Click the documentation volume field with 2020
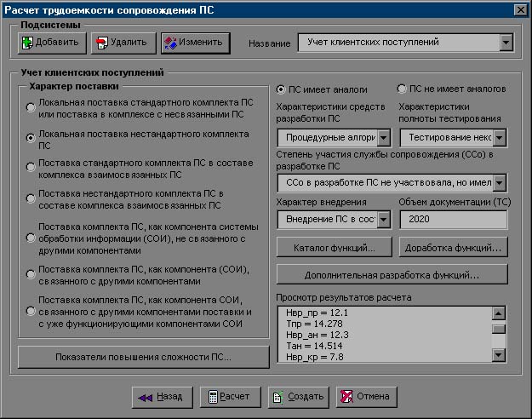Viewport: 532px width, 419px height. (x=453, y=220)
